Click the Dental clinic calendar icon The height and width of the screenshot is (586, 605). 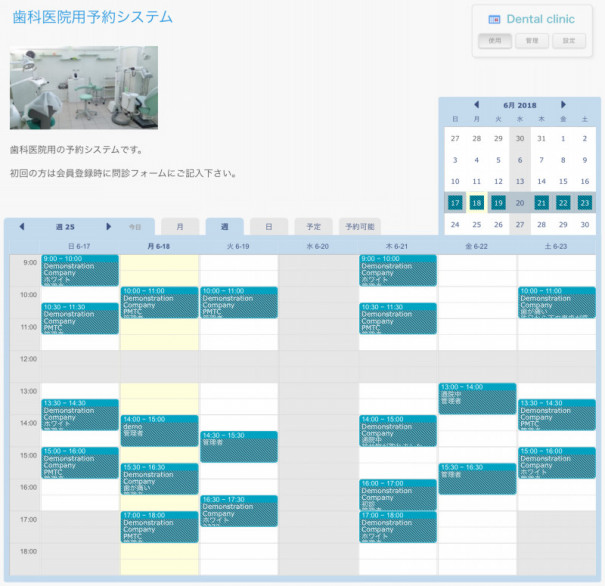493,19
